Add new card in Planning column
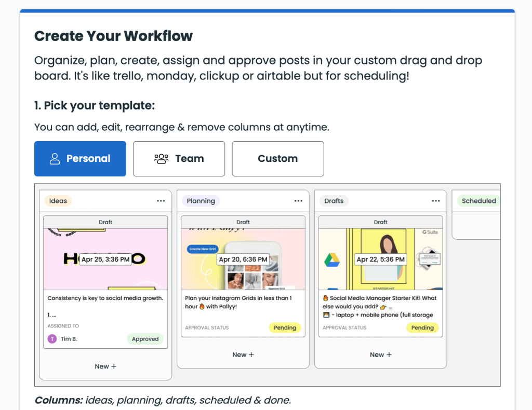Viewport: 532px width, 410px height. tap(243, 355)
